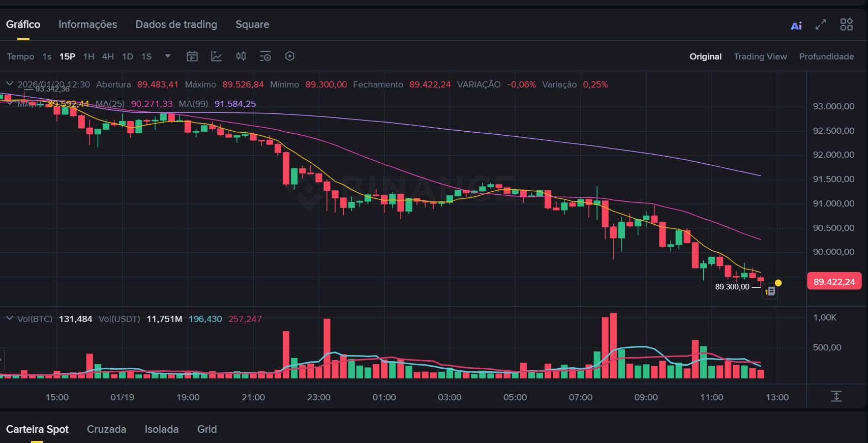The image size is (868, 443).
Task: Switch chart mode to Trading View
Action: [x=760, y=56]
